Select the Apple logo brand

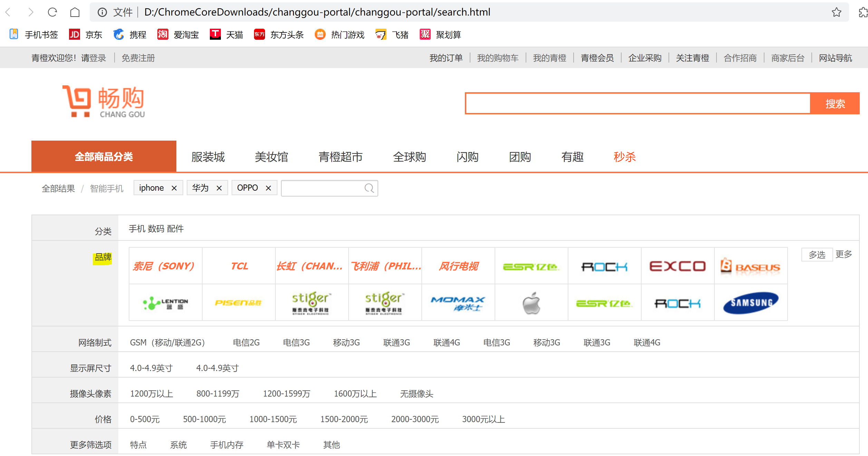pyautogui.click(x=531, y=303)
